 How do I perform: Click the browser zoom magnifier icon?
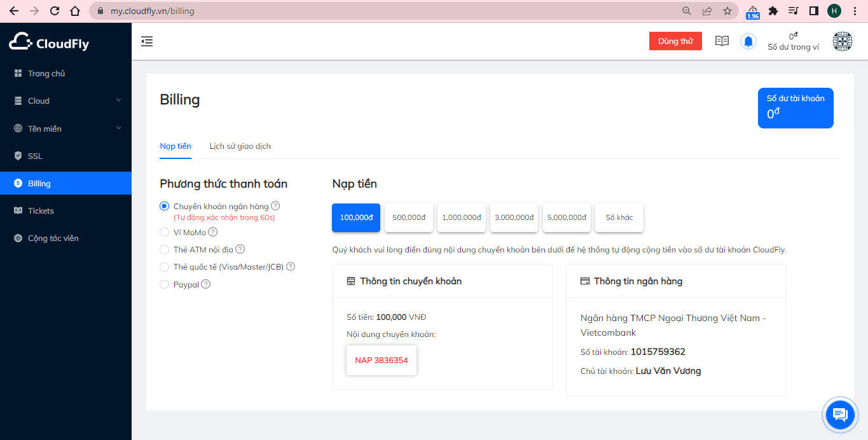tap(687, 11)
